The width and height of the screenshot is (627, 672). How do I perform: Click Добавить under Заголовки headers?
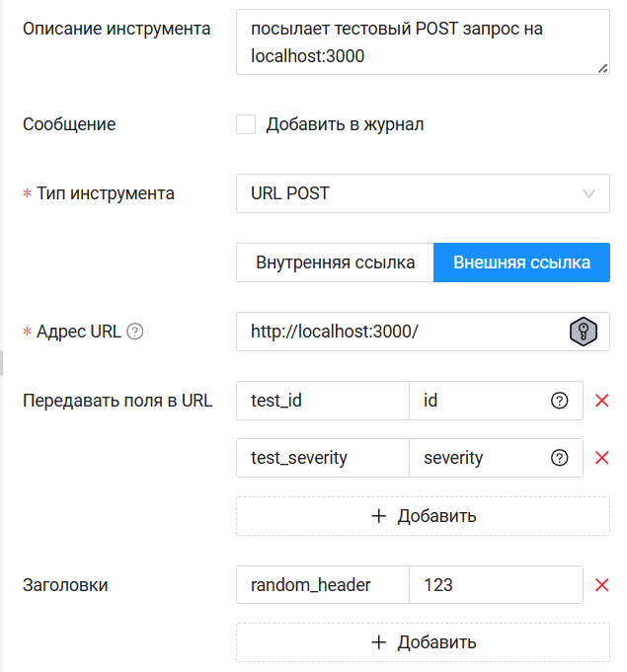423,642
